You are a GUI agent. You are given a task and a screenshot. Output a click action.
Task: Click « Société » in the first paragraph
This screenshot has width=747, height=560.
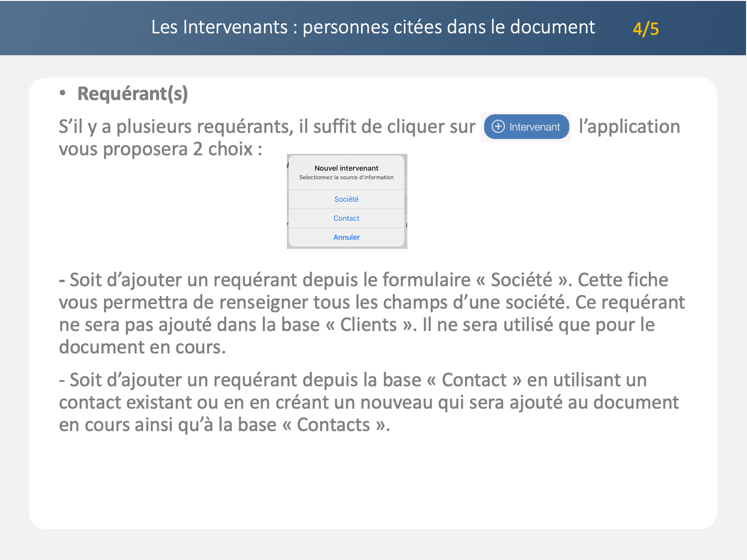pos(521,280)
